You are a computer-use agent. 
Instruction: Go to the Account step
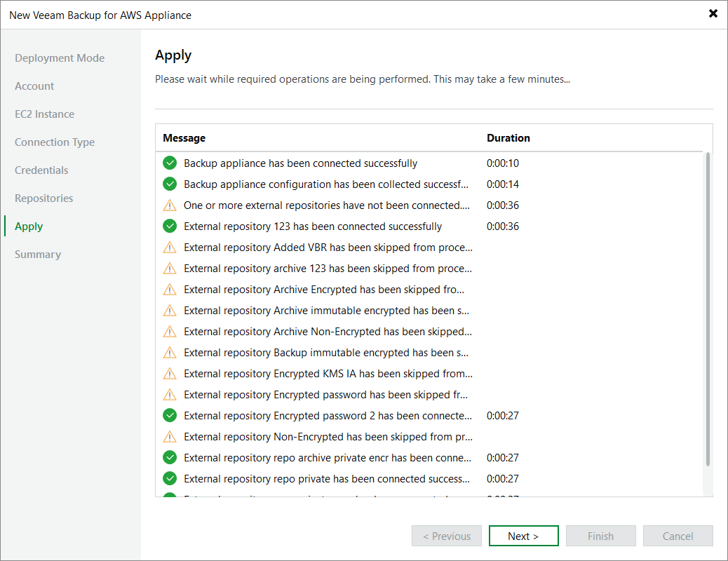[34, 86]
